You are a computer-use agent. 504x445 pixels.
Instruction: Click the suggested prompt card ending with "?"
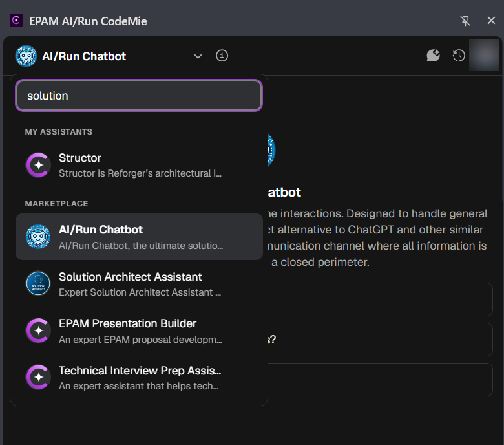tap(380, 340)
